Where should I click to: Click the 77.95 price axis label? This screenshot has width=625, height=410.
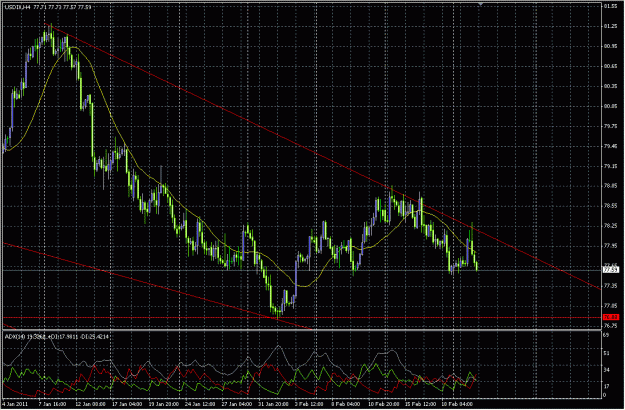tap(609, 246)
